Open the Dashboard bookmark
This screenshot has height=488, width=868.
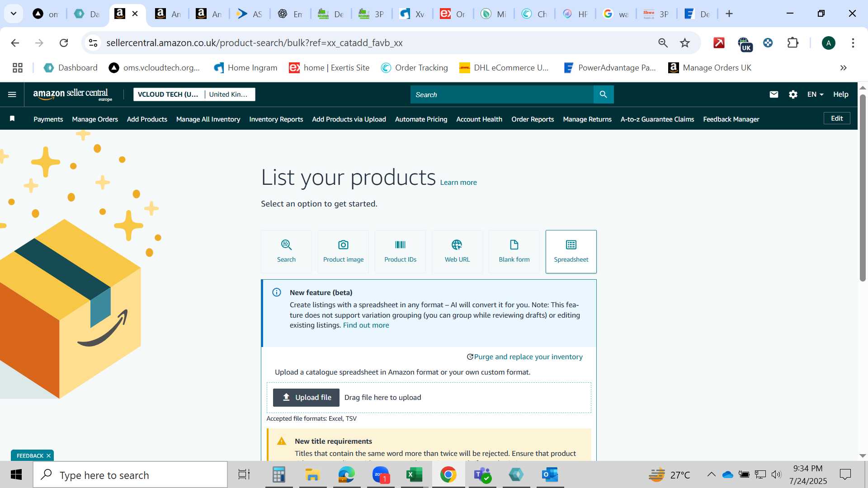coord(71,68)
